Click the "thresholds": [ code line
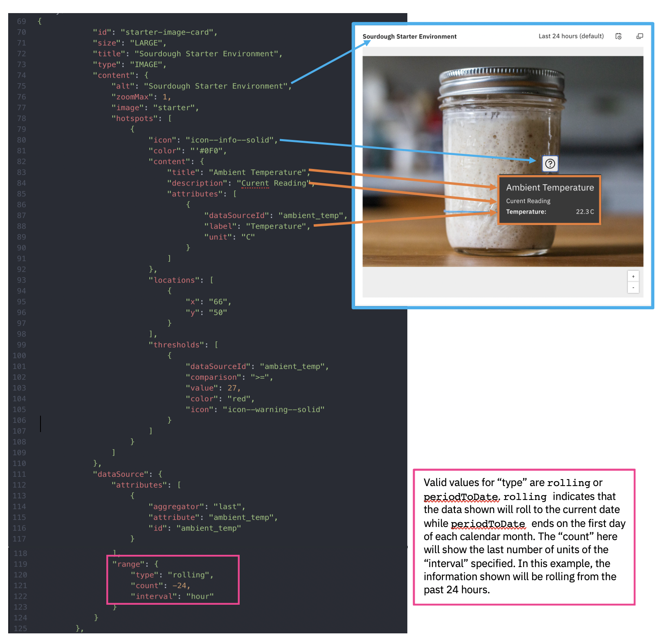The image size is (656, 644). pos(183,345)
